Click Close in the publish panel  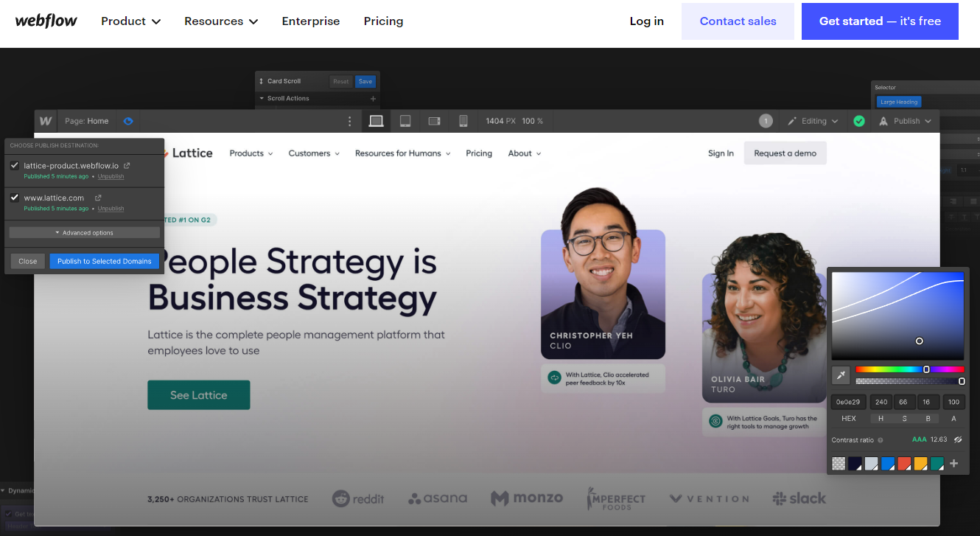point(28,261)
